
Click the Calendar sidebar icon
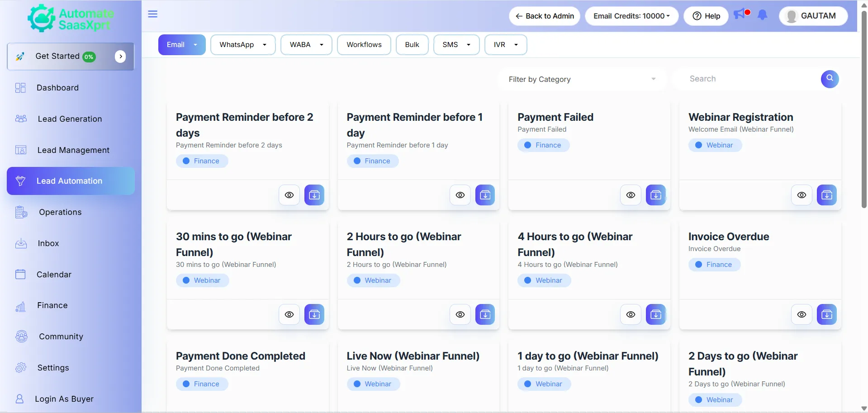(x=20, y=275)
